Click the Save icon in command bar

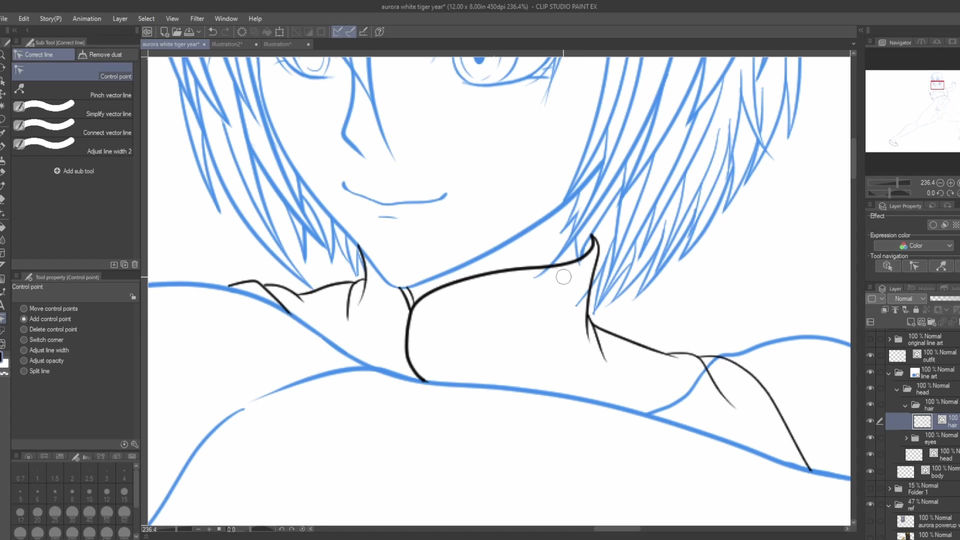pyautogui.click(x=189, y=32)
